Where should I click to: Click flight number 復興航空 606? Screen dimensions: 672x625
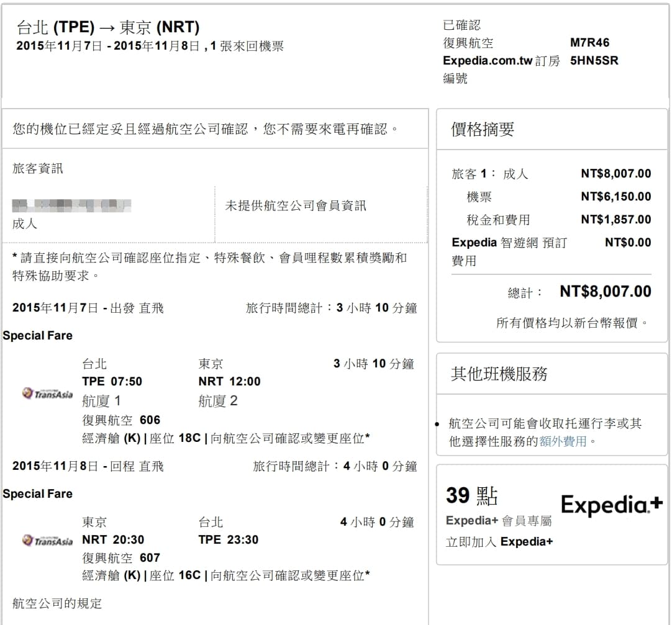pyautogui.click(x=121, y=420)
